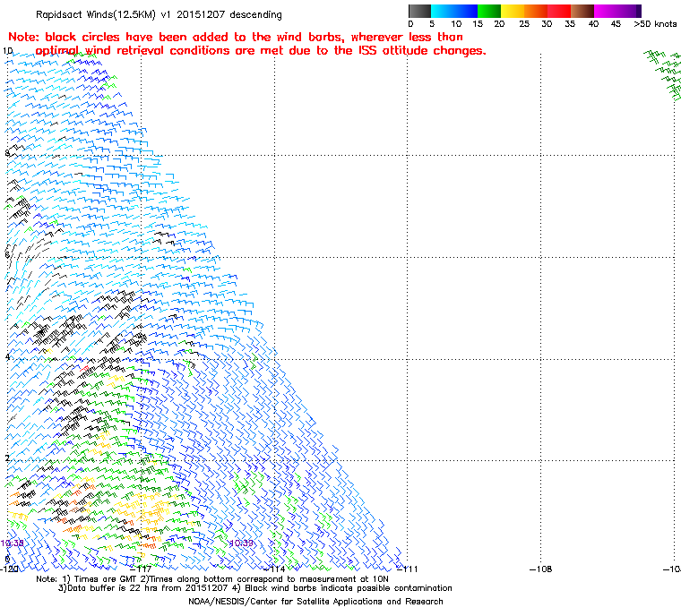The height and width of the screenshot is (616, 681).
Task: Click the "-120" longitude axis label
Action: 9,569
